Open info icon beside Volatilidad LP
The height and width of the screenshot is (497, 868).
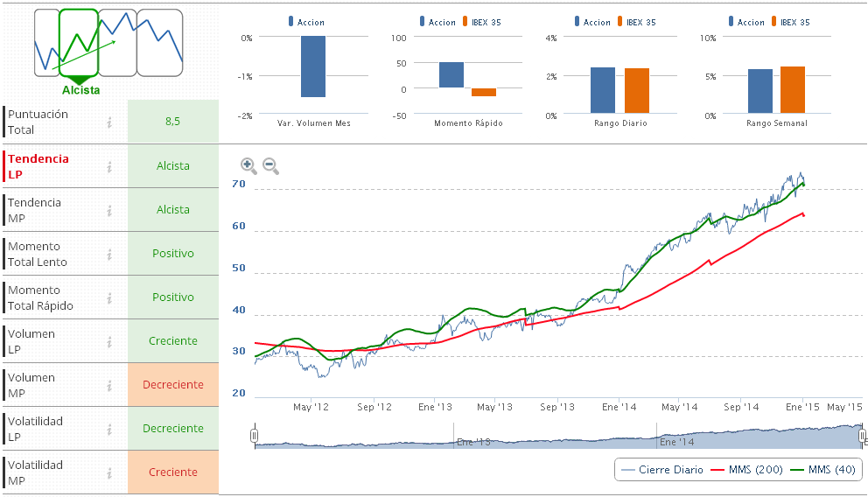click(109, 429)
